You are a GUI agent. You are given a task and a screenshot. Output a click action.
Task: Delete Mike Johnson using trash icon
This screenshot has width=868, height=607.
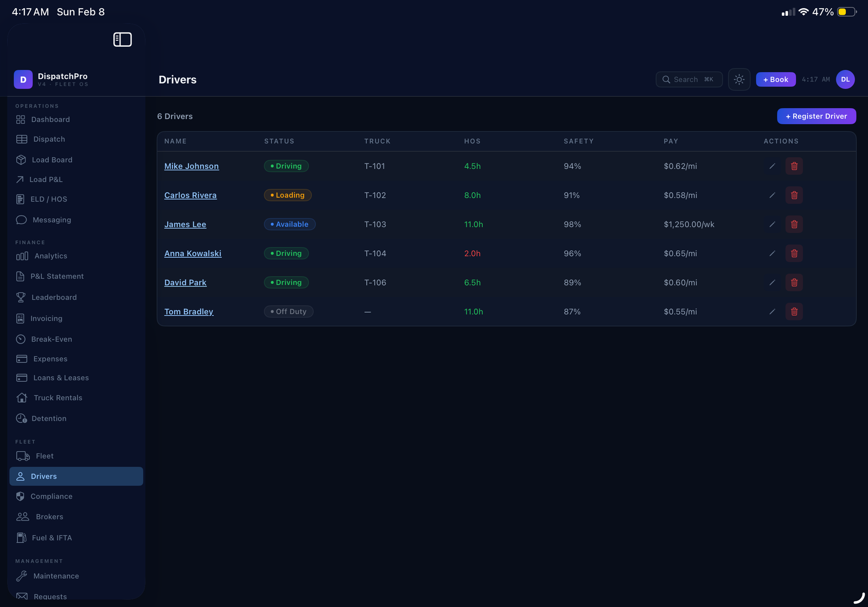pos(794,166)
